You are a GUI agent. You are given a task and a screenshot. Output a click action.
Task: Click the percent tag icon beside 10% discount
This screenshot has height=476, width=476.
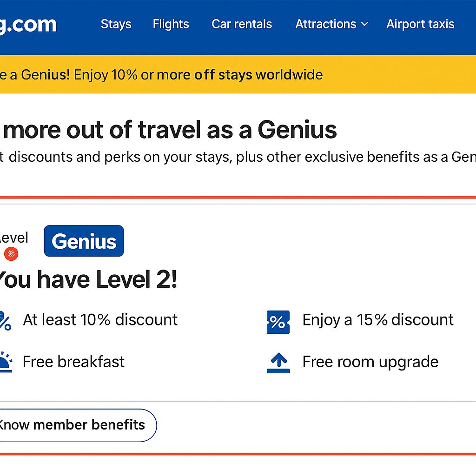click(x=5, y=321)
